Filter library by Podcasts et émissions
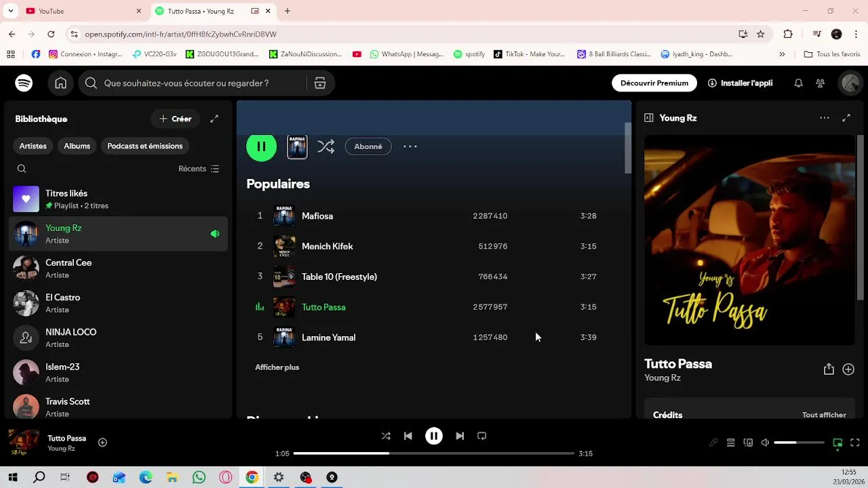This screenshot has height=488, width=868. click(145, 146)
